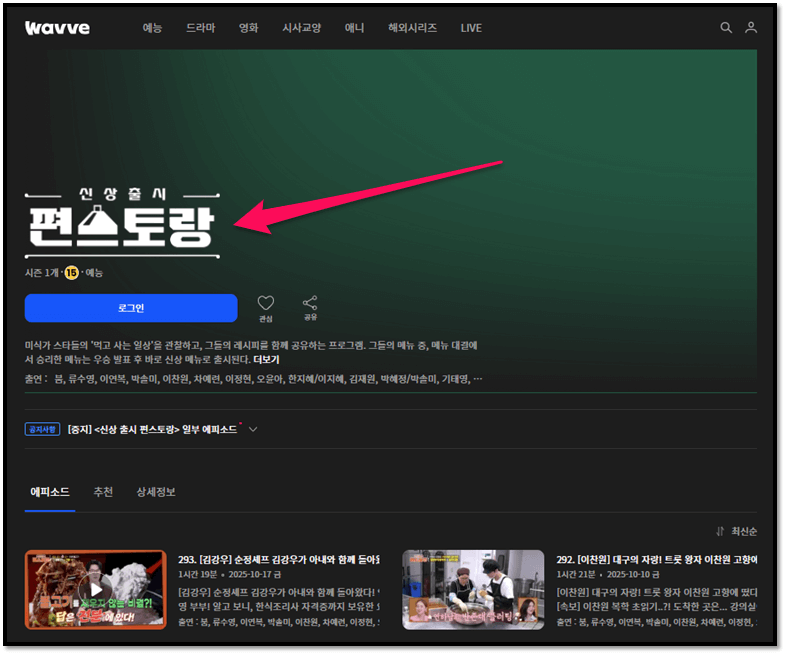The width and height of the screenshot is (786, 655).
Task: Click cast name 류수영 in cast list
Action: 81,379
